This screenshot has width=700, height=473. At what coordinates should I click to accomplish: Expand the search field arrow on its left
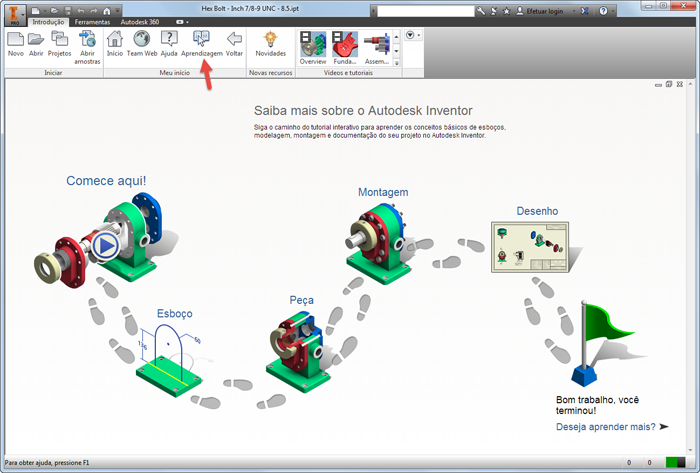pos(374,11)
